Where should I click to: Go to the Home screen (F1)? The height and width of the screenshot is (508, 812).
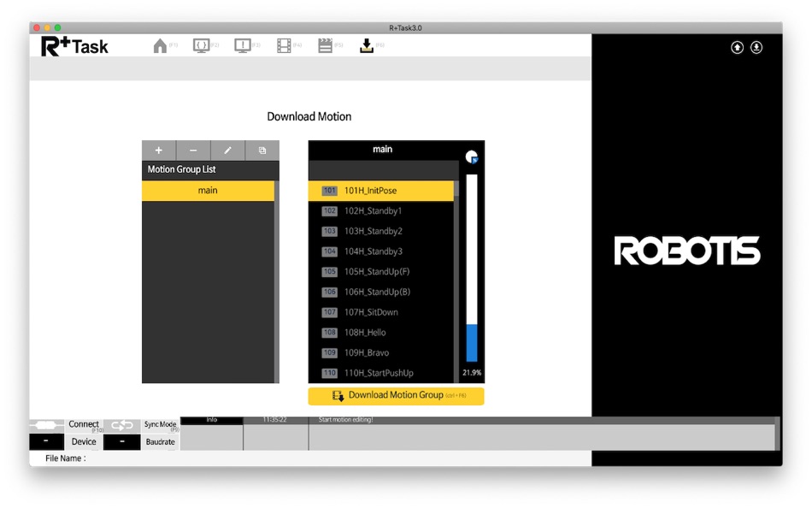160,46
